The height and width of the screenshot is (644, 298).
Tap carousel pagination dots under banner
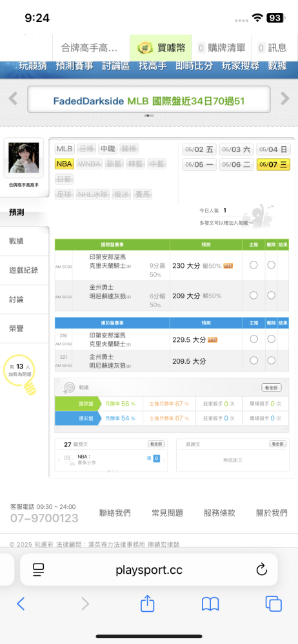click(x=149, y=116)
